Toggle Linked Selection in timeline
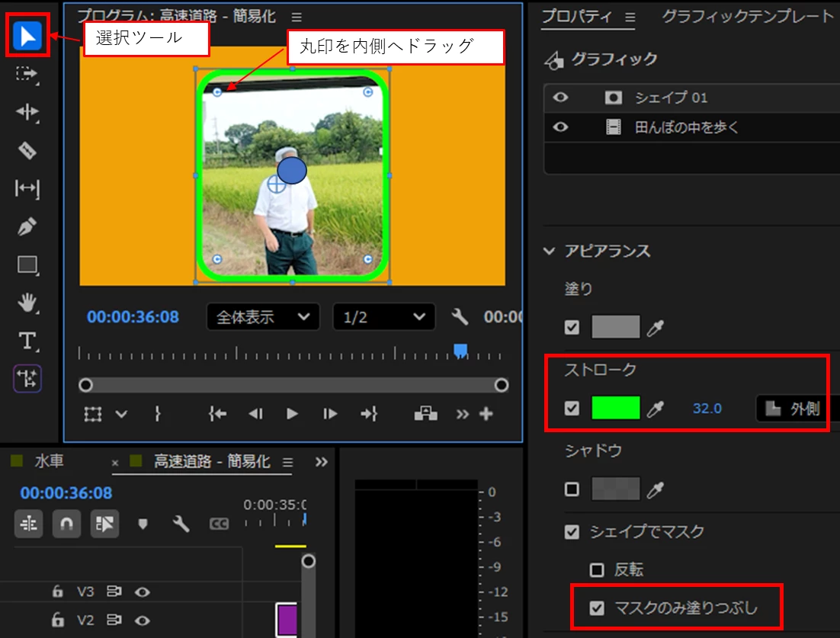Screen dimensions: 840x638 click(x=104, y=524)
